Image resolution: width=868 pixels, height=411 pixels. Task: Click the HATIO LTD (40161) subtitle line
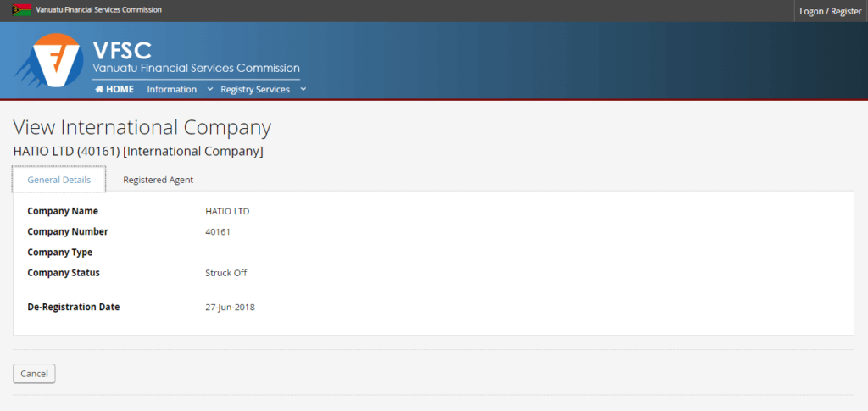[138, 151]
